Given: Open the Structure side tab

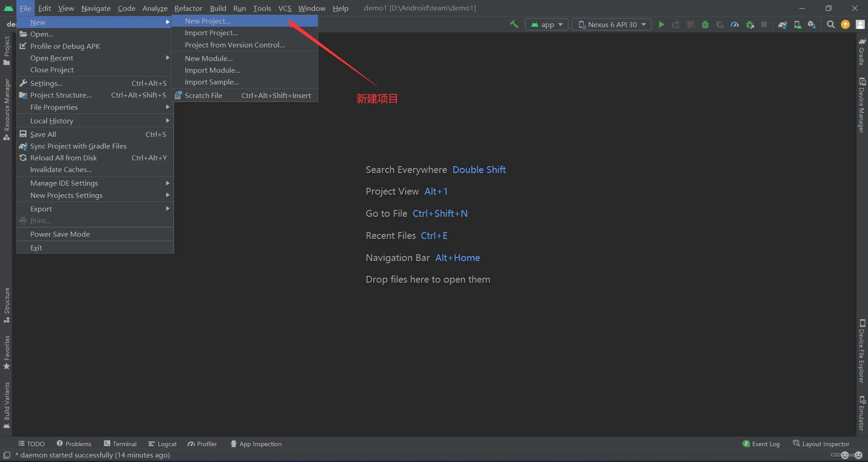Looking at the screenshot, I should [x=6, y=305].
